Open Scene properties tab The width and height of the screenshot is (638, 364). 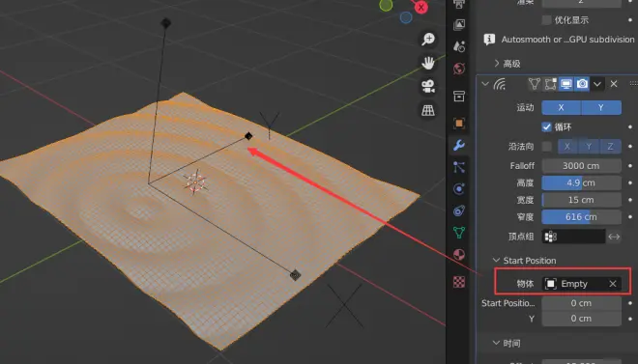coord(459,46)
